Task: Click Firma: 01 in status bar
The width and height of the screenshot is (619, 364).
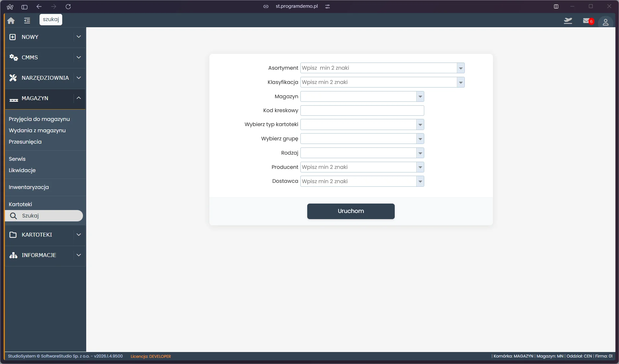Action: pos(604,356)
